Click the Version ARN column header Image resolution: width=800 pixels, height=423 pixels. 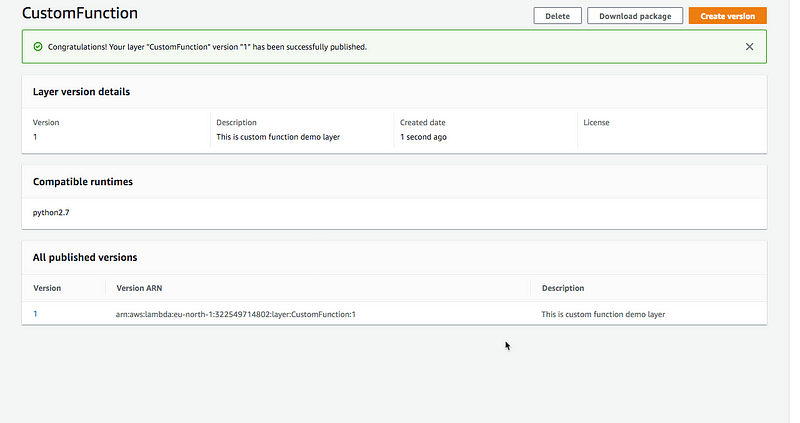[139, 288]
